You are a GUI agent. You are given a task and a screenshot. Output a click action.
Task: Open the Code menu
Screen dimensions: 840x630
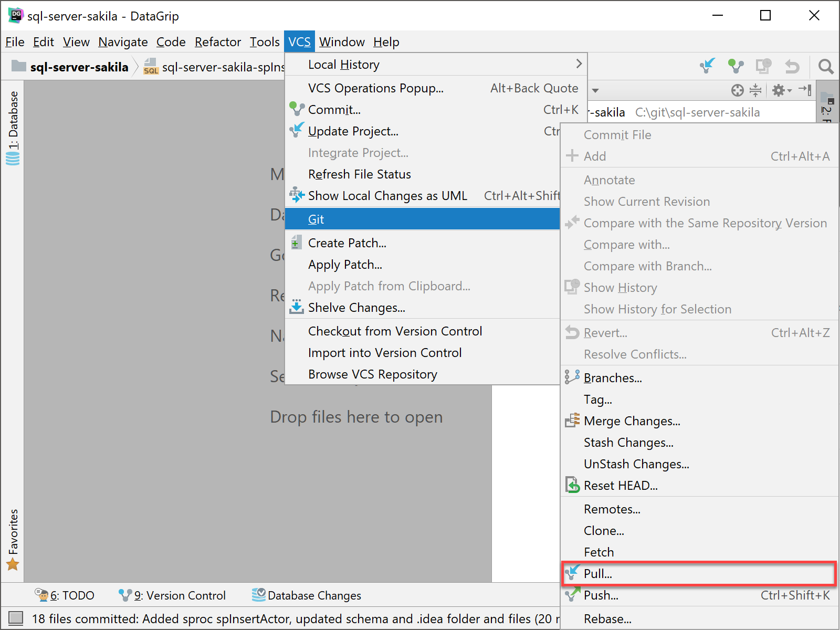(x=171, y=41)
